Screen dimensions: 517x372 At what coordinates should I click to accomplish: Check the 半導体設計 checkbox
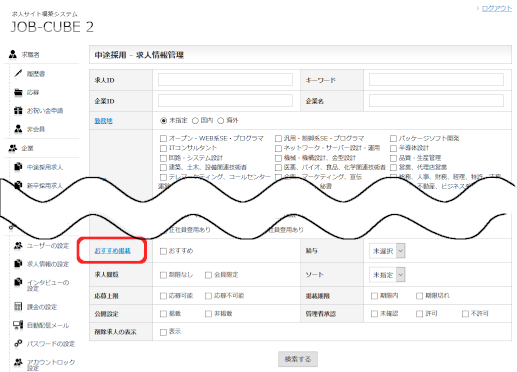point(393,148)
